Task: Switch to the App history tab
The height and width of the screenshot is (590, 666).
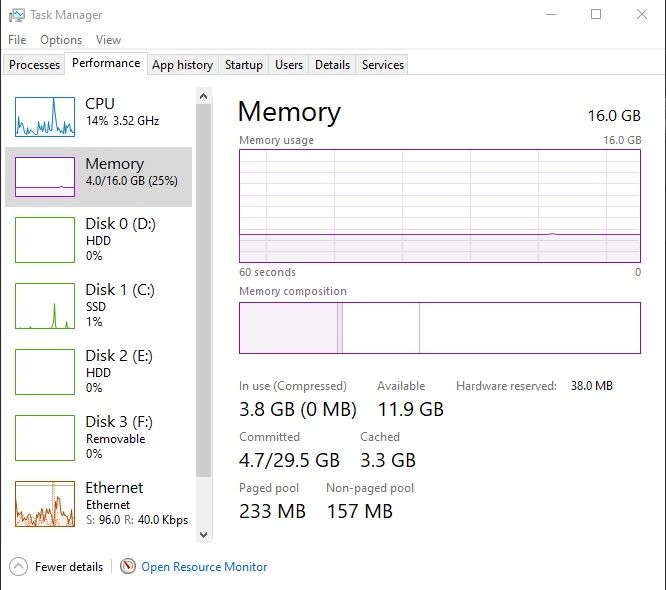Action: click(x=182, y=65)
